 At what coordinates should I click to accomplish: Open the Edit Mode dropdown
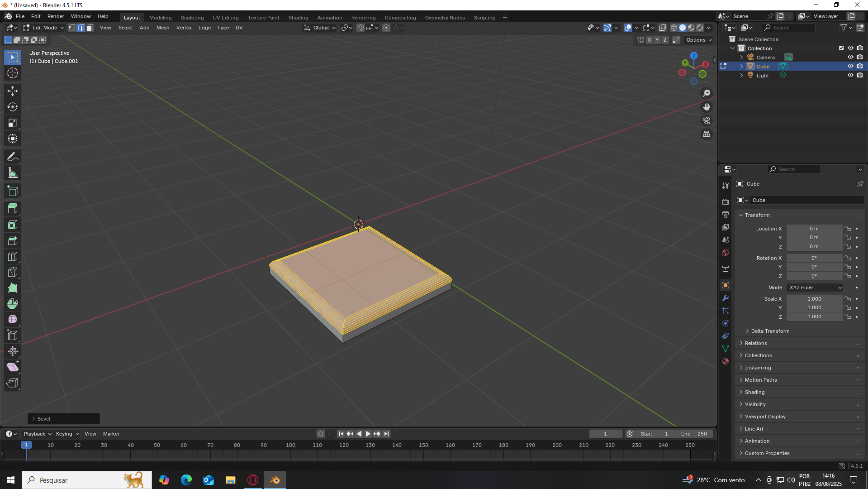pos(43,28)
